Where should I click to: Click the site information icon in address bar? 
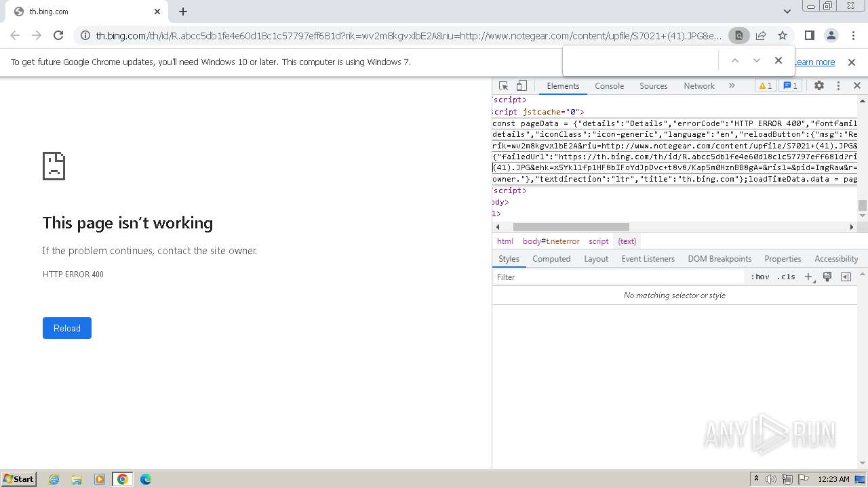(85, 36)
